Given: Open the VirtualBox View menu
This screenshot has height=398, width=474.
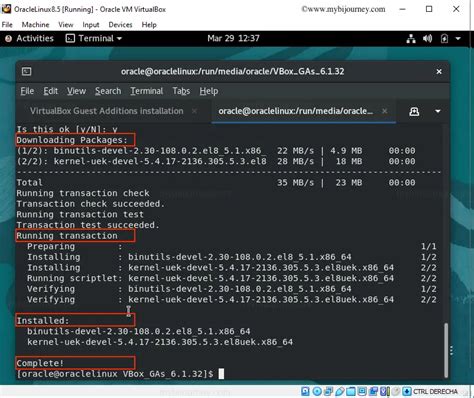Looking at the screenshot, I should tap(66, 25).
